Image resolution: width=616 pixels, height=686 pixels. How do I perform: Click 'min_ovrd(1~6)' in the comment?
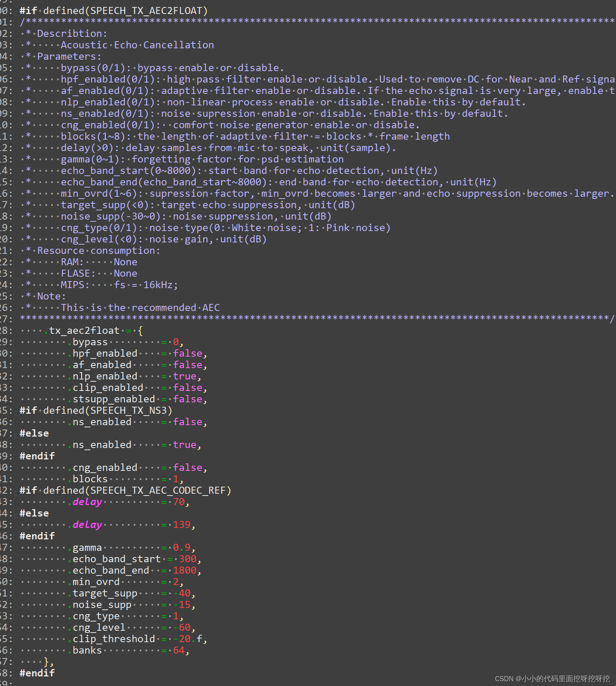(99, 193)
